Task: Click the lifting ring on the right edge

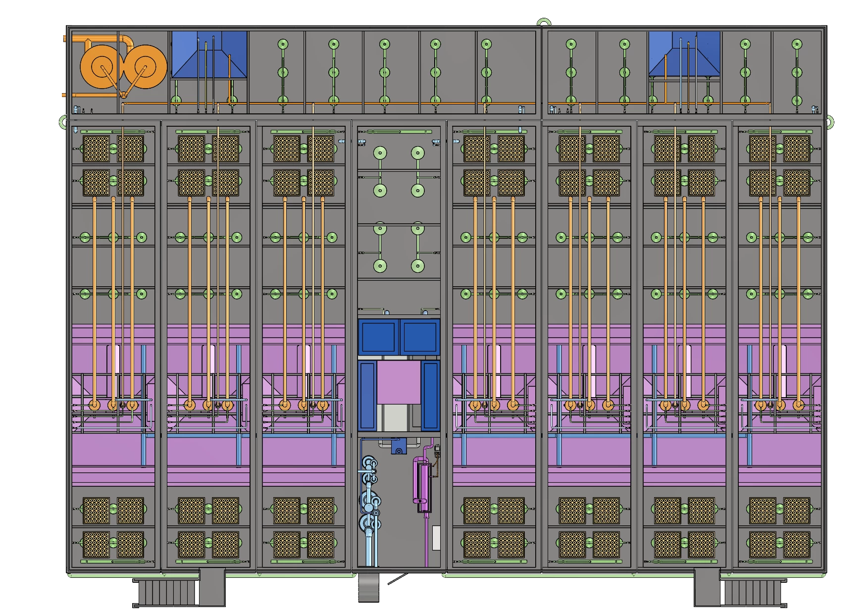Action: 830,121
